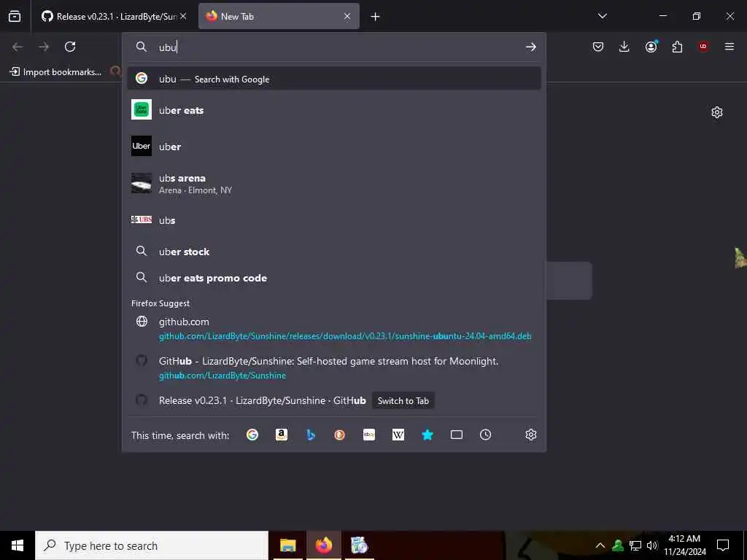Open a new tab with plus button

(376, 17)
